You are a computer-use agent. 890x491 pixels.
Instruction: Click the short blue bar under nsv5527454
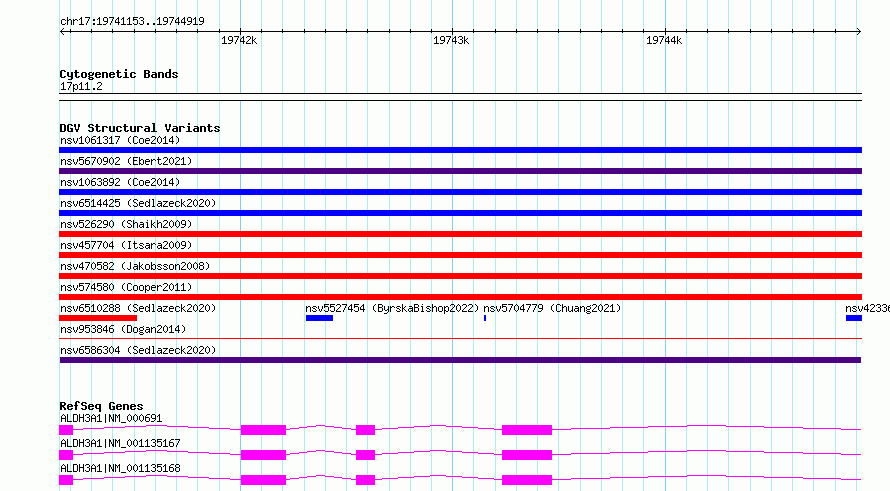click(320, 318)
